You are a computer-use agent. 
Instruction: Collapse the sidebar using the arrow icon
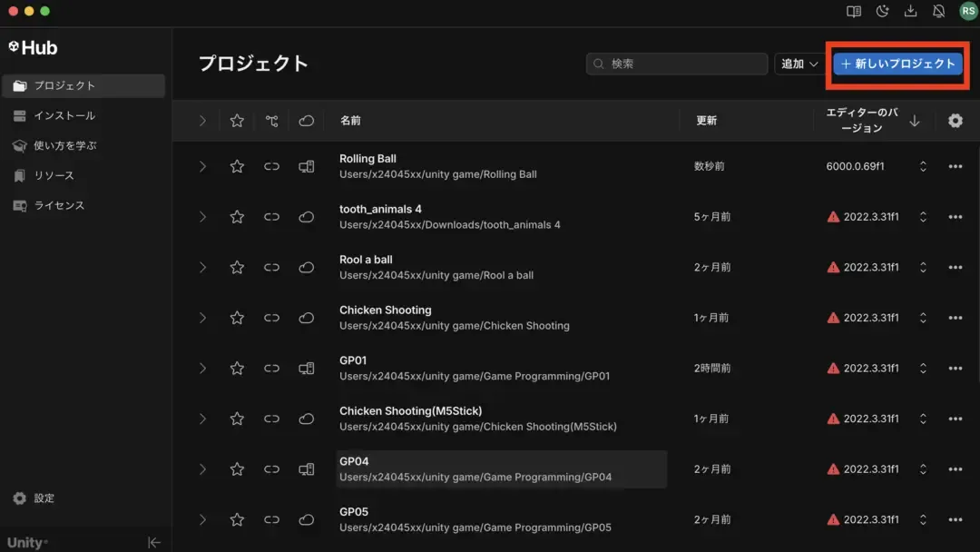(154, 542)
